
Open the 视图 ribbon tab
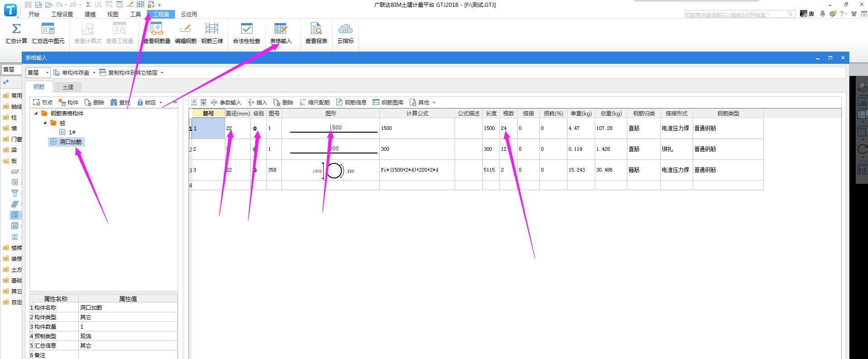(113, 14)
